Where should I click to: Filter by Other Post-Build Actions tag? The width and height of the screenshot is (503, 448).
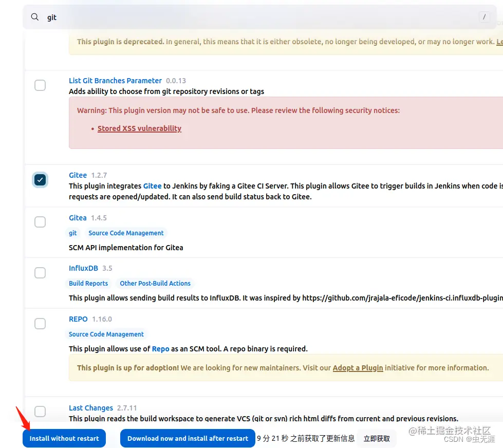pyautogui.click(x=155, y=284)
